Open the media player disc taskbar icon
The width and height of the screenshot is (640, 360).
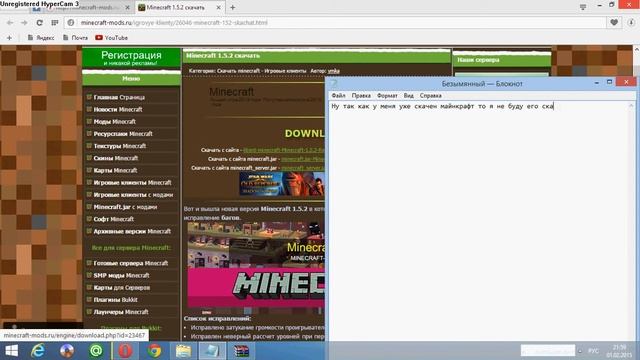(x=67, y=351)
